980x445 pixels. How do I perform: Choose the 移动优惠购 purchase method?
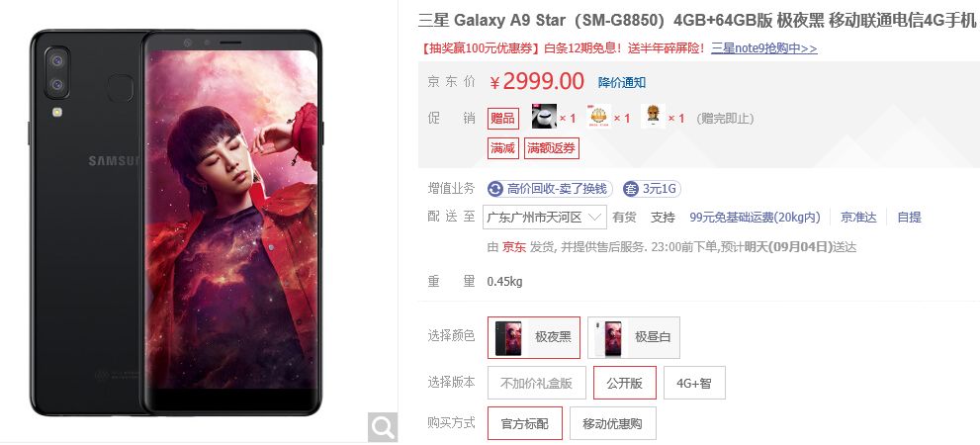point(610,424)
